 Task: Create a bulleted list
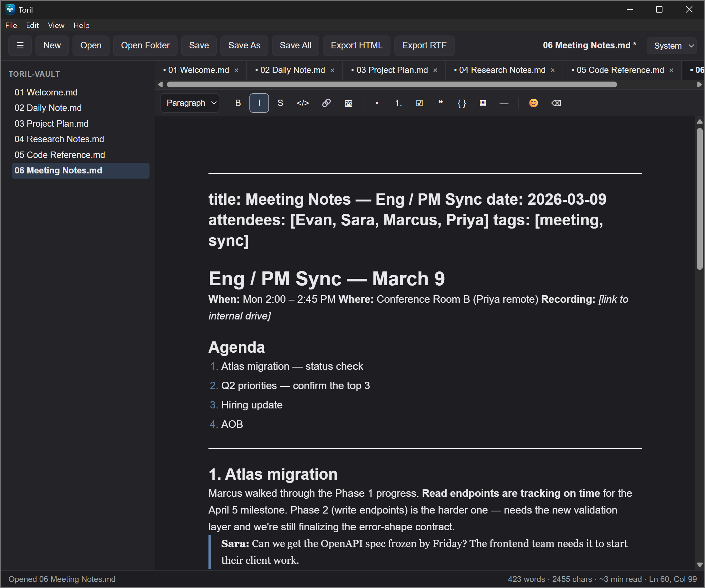pyautogui.click(x=377, y=103)
